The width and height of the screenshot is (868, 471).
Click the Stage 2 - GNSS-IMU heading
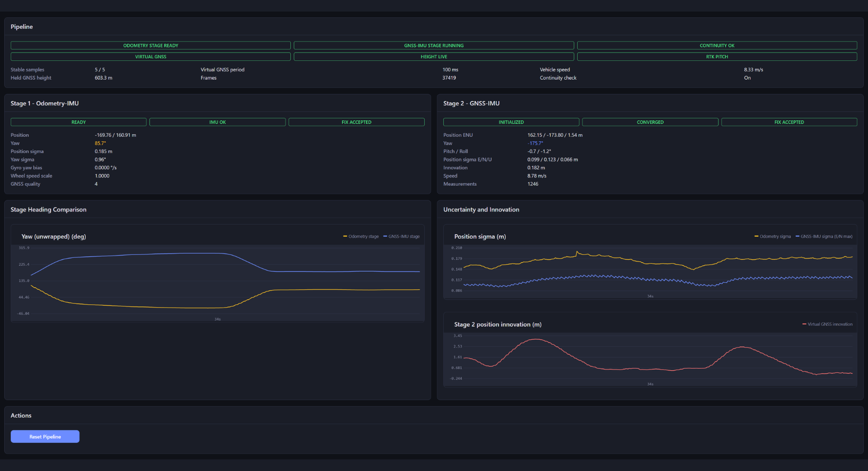click(472, 103)
